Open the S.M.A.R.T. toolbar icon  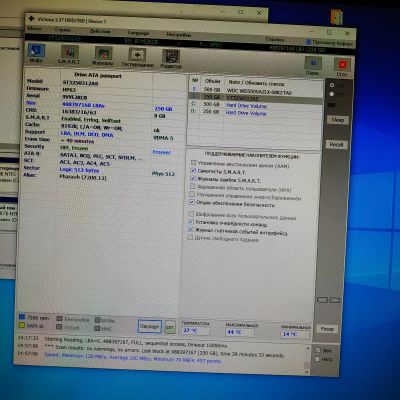point(69,55)
